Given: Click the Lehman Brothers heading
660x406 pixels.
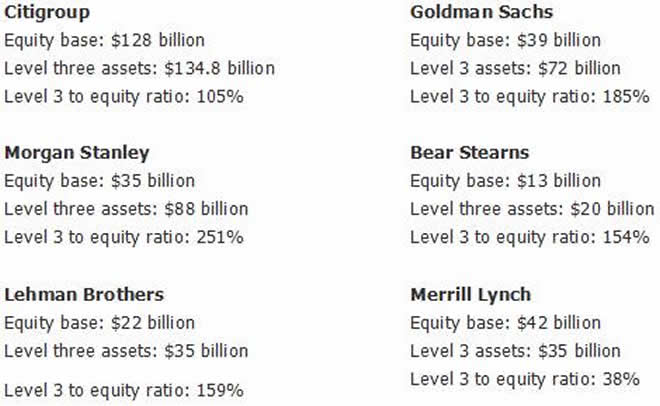Looking at the screenshot, I should point(84,295).
